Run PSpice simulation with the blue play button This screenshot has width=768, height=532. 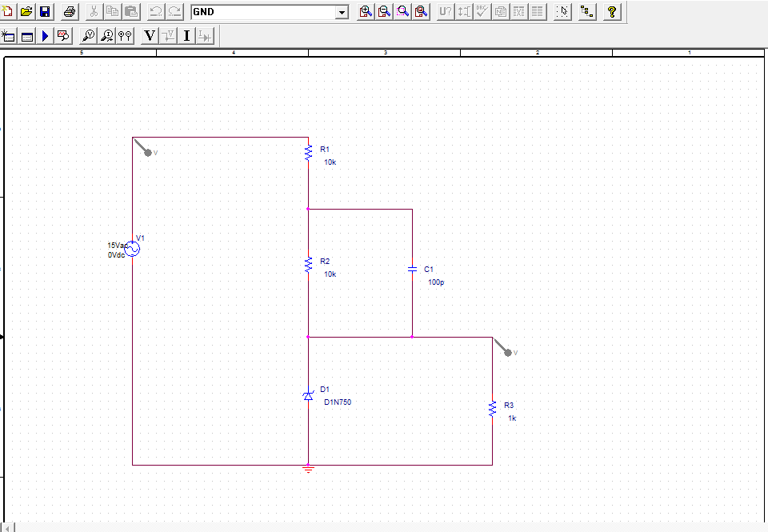46,36
